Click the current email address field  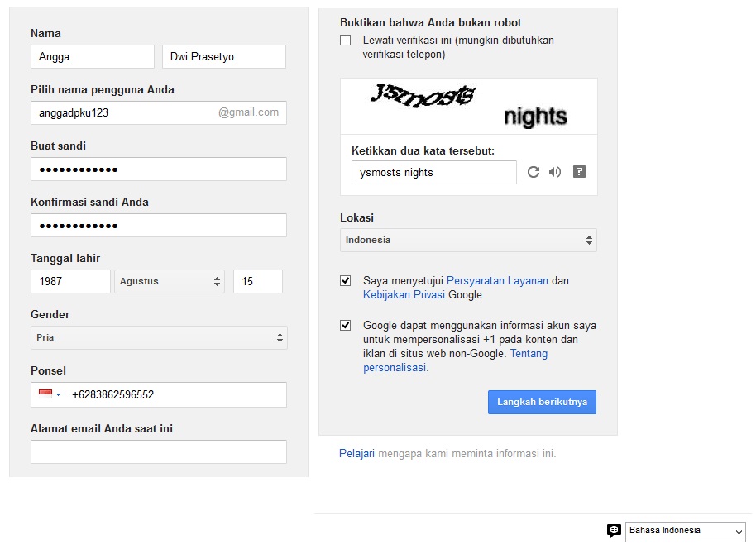point(159,451)
